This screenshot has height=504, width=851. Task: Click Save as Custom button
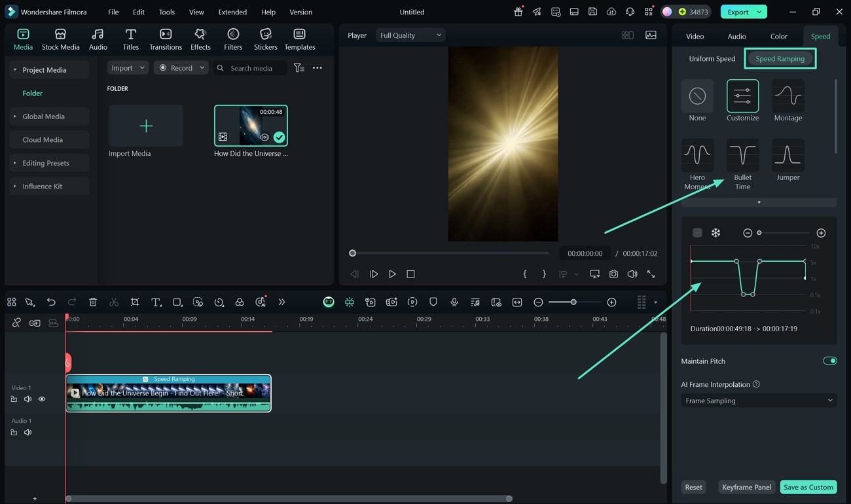[808, 487]
